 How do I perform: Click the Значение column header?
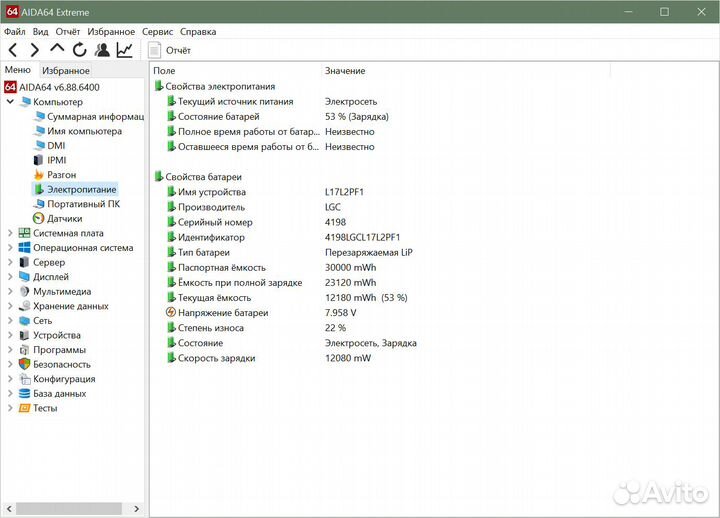pos(345,71)
